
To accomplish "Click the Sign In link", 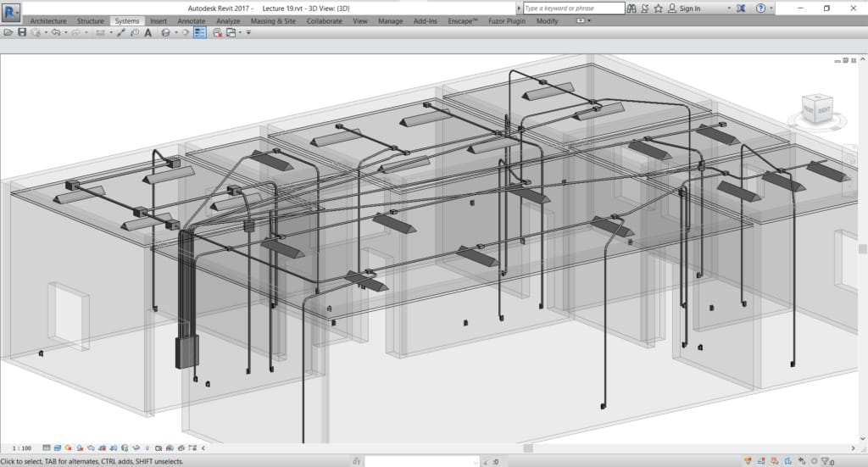I will 690,8.
